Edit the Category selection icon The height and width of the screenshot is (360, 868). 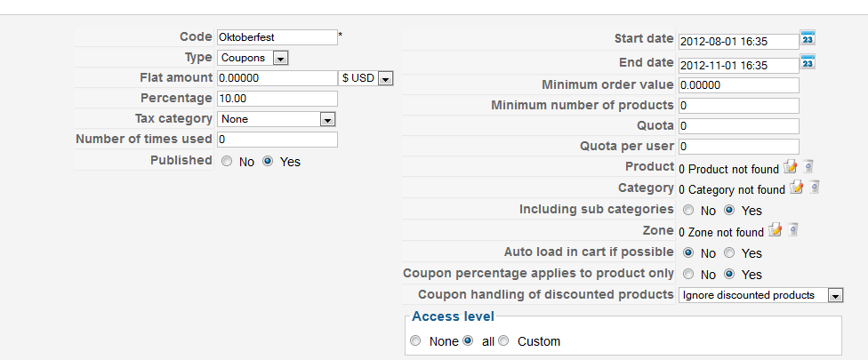point(796,188)
